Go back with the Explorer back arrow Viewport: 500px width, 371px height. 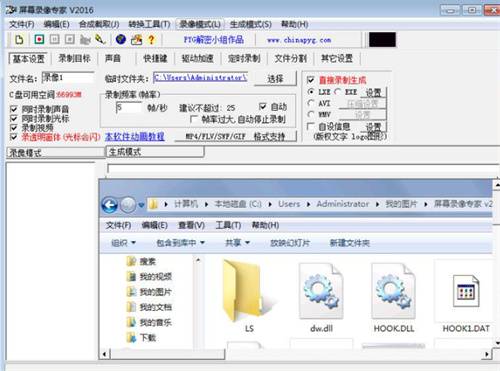point(110,205)
